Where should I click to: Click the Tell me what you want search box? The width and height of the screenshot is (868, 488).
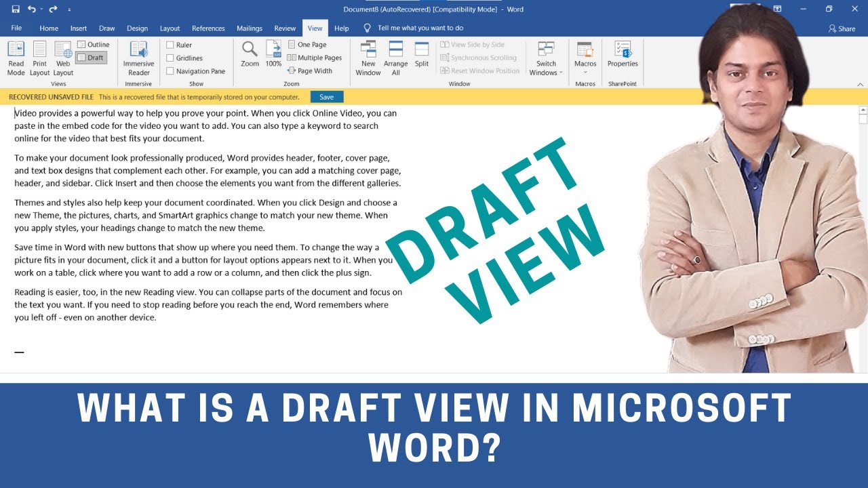tap(420, 28)
